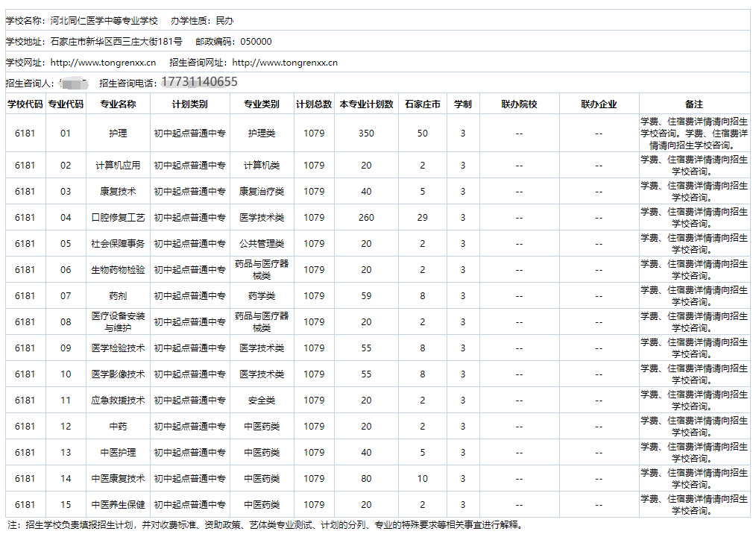The image size is (756, 537).
Task: Select the 专业名称 column header
Action: (x=119, y=104)
